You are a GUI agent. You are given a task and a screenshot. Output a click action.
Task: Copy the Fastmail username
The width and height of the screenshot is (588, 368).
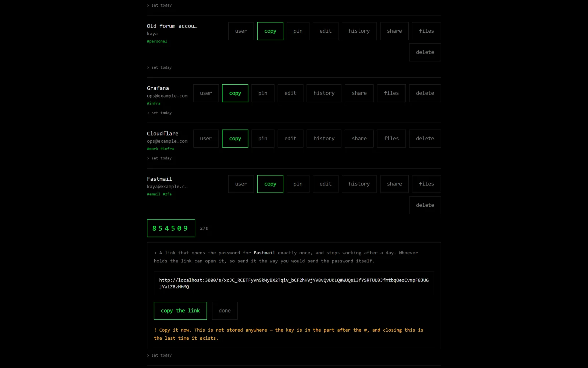click(x=241, y=184)
